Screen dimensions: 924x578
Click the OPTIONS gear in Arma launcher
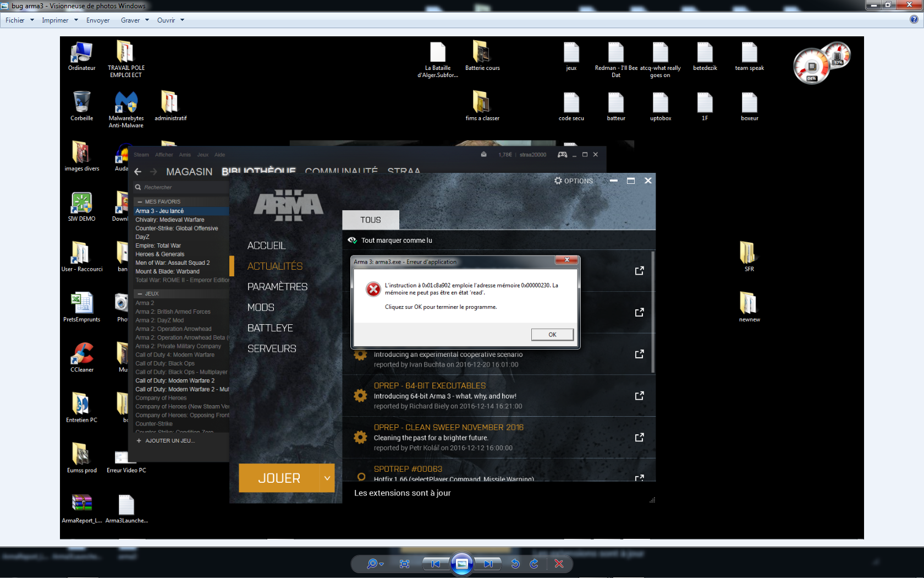click(x=573, y=181)
